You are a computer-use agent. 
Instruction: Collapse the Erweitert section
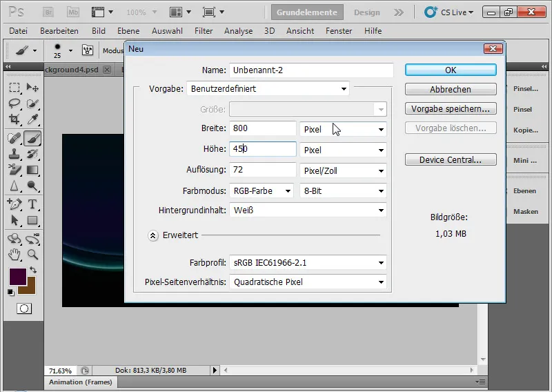point(152,235)
